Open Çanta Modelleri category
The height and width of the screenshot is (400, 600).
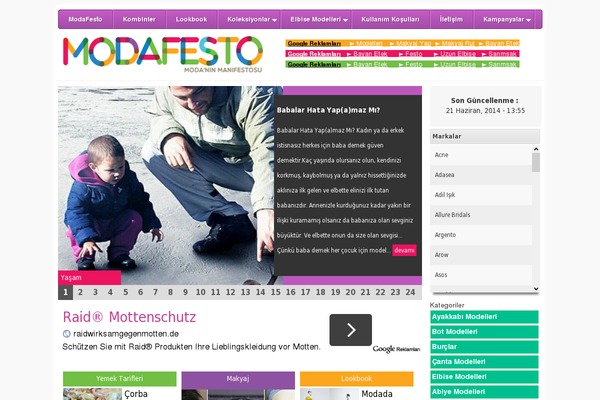pos(484,362)
